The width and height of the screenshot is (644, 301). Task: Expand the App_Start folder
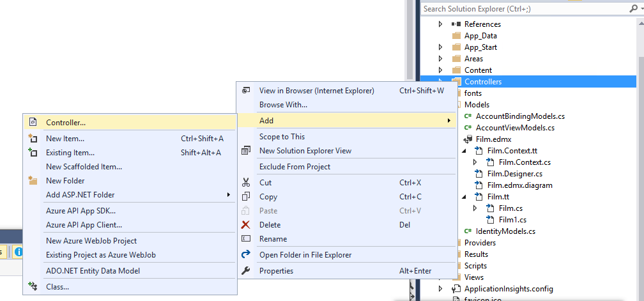441,47
